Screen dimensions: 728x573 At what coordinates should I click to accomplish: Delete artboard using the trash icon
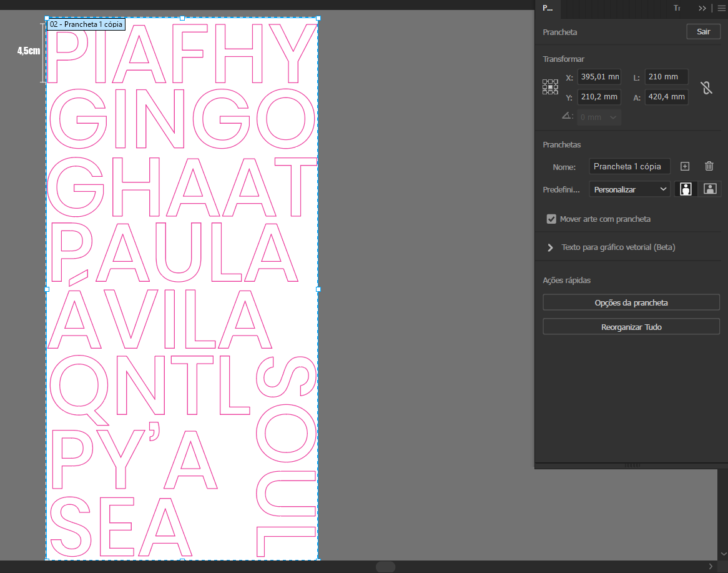pos(709,166)
